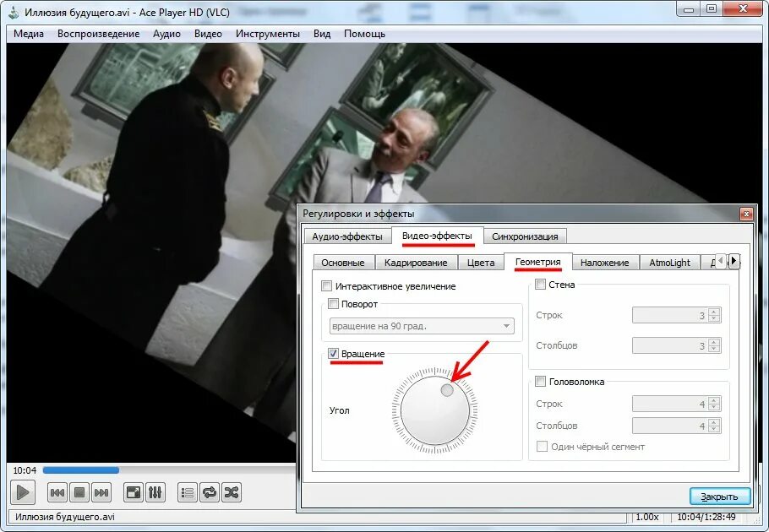Open the Инструменты menu
This screenshot has width=769, height=532.
click(x=268, y=34)
